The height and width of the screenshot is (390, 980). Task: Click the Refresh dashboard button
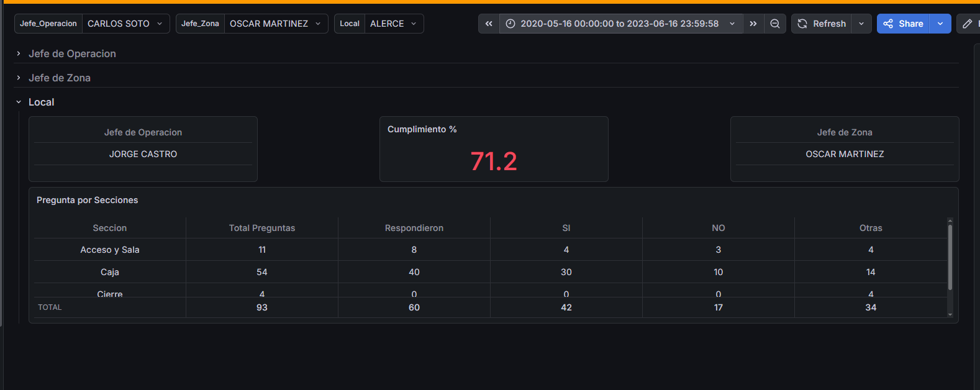(x=822, y=24)
